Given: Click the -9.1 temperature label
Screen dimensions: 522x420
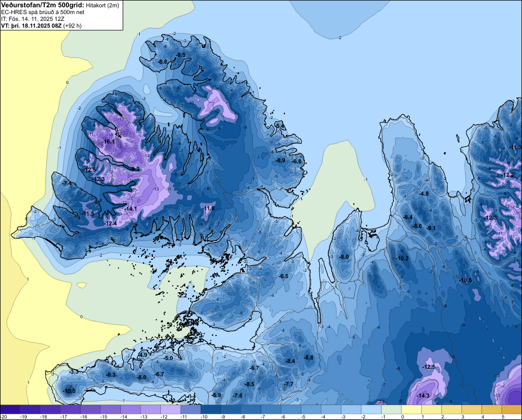Looking at the screenshot, I should pos(431,228).
